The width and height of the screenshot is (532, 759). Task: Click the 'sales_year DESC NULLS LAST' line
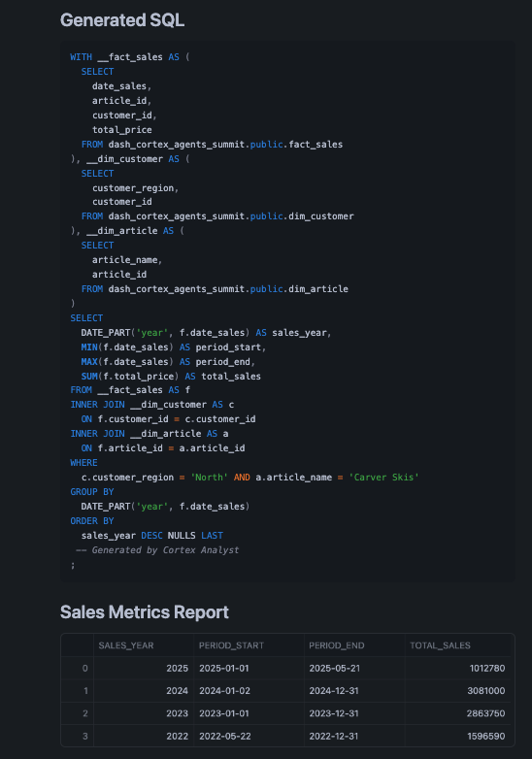tap(152, 536)
